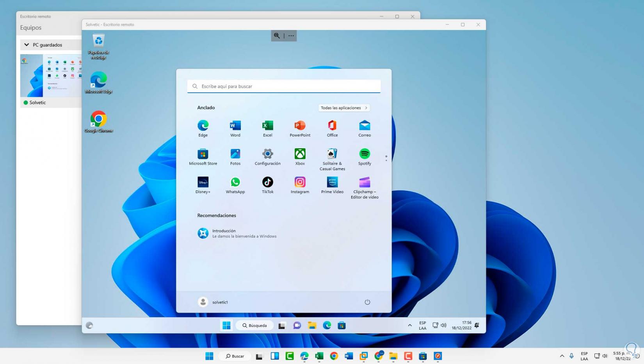Open Solitaire & Casual Games
The height and width of the screenshot is (364, 644).
[332, 159]
